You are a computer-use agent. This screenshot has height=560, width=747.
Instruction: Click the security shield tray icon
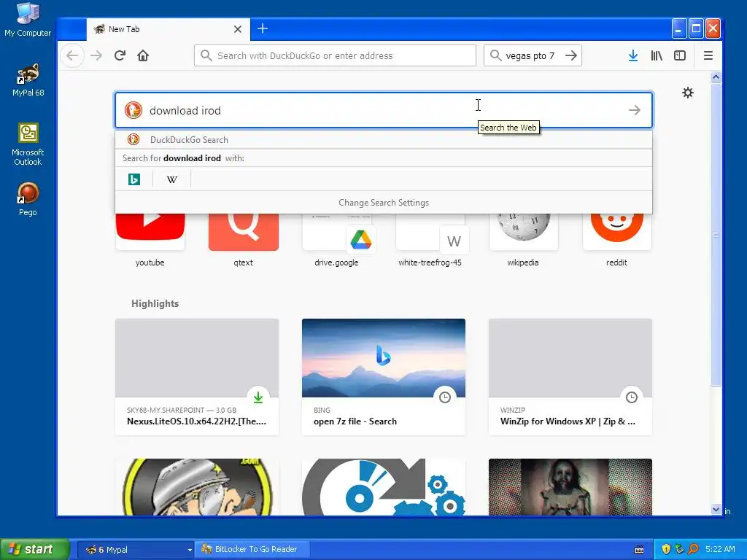(x=666, y=549)
